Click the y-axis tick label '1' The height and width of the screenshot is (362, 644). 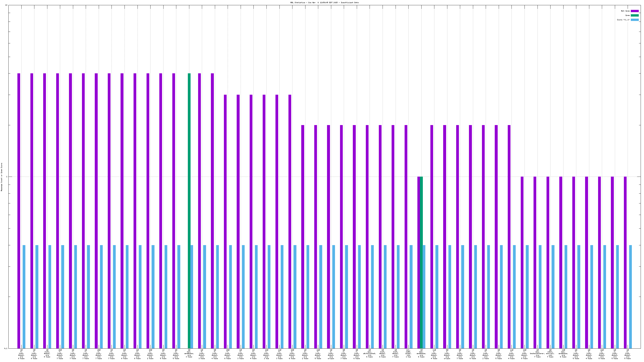(6, 177)
